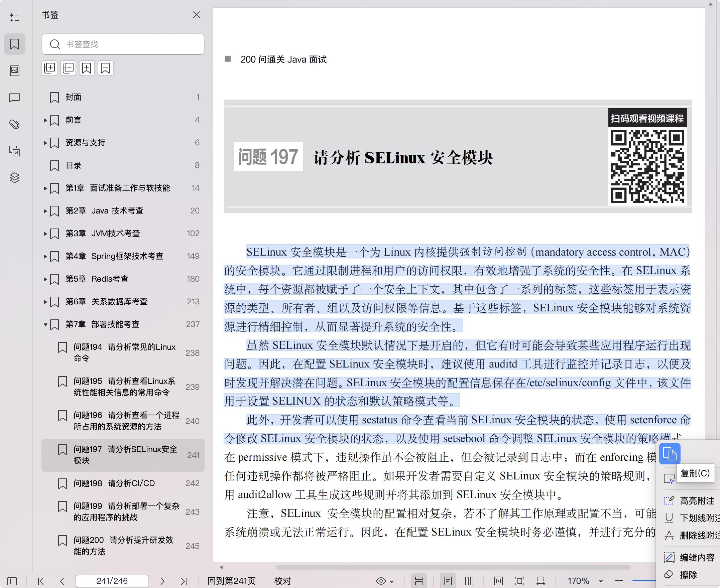Open bookmark 问题200 提升研发效能的方法

click(x=123, y=546)
